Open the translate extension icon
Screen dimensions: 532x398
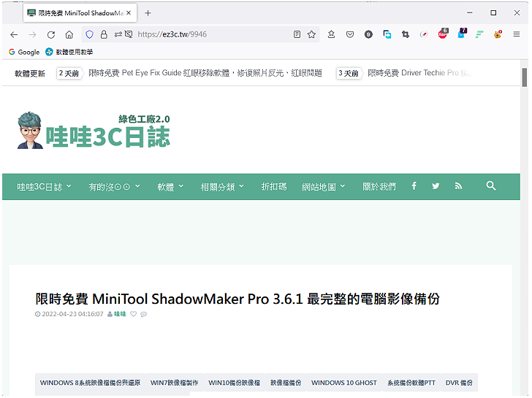(387, 34)
